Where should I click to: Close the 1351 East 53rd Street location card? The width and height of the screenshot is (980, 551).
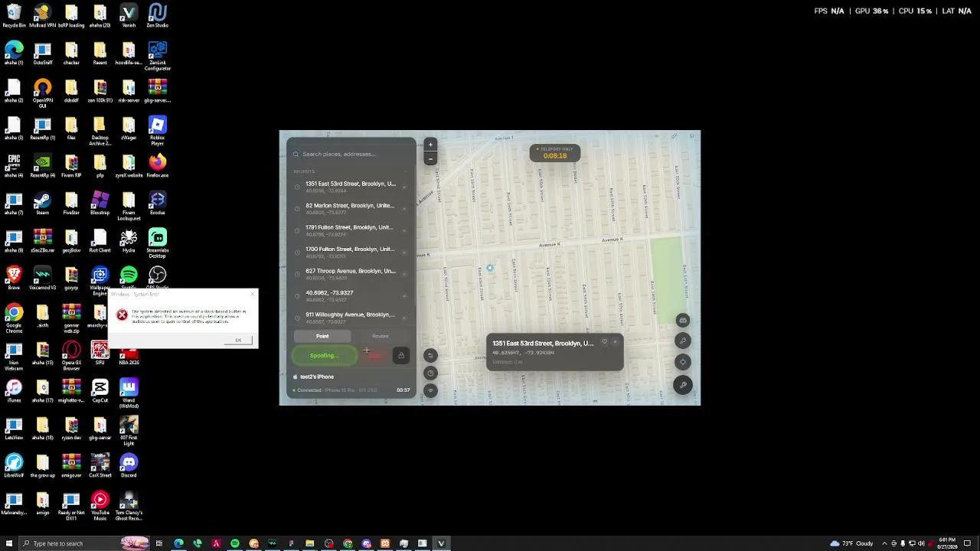pos(615,342)
